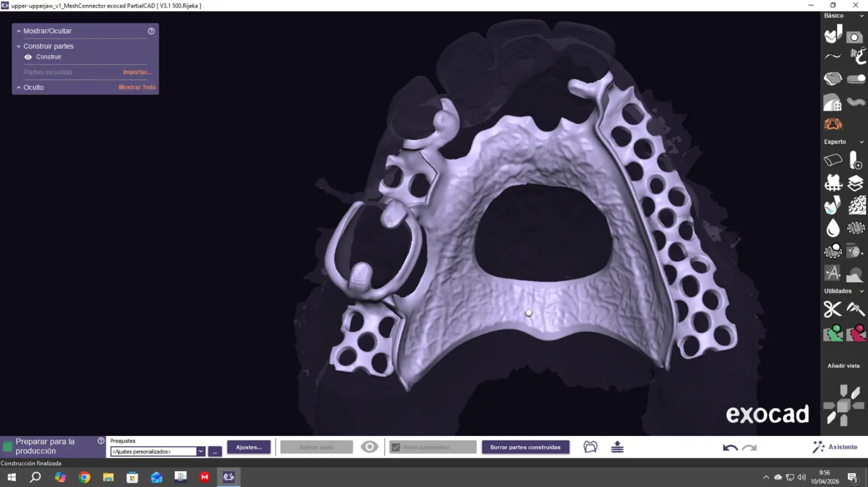Viewport: 868px width, 487px height.
Task: Open the Asistente wizard
Action: 835,447
